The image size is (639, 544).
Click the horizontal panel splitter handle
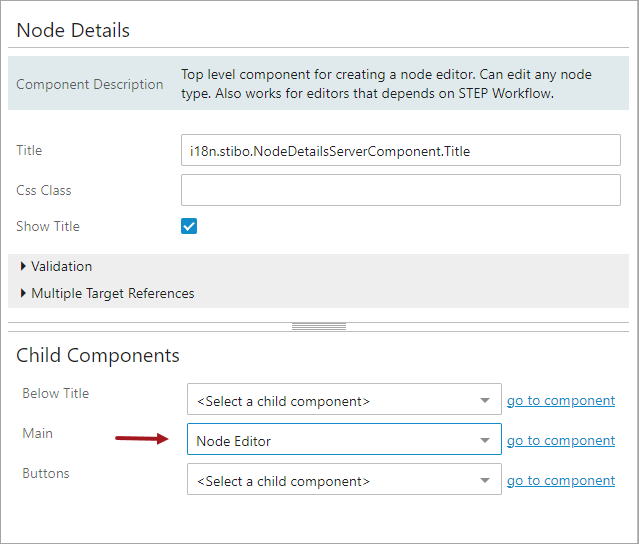click(x=318, y=326)
